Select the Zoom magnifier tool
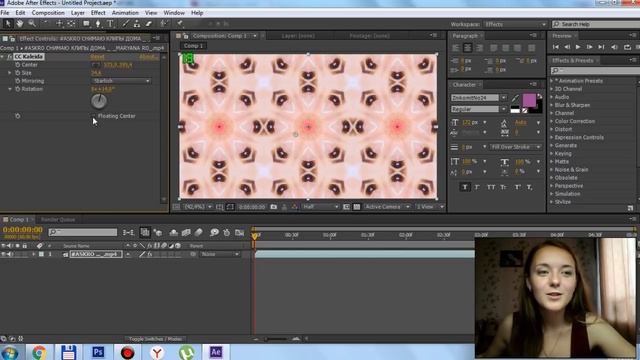This screenshot has width=640, height=360. point(31,24)
